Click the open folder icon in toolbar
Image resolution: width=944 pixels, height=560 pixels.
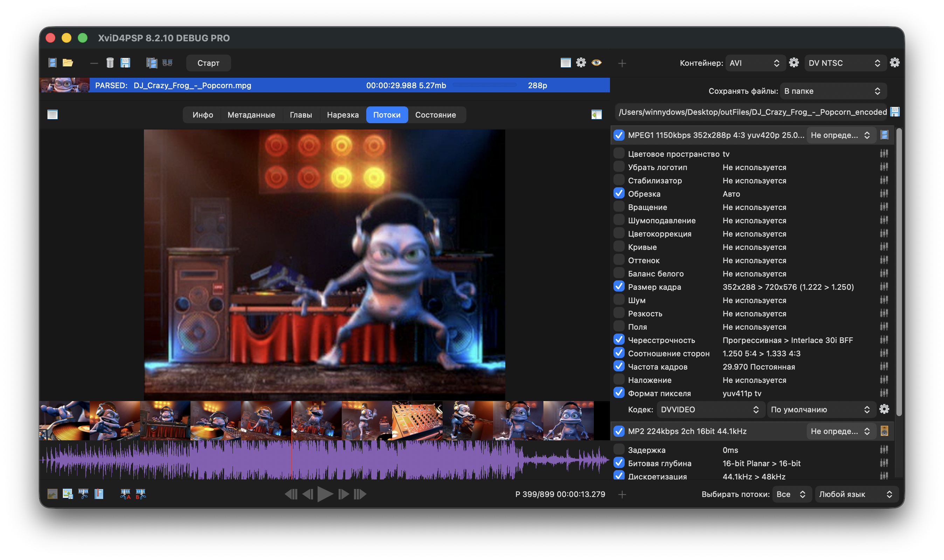(68, 63)
